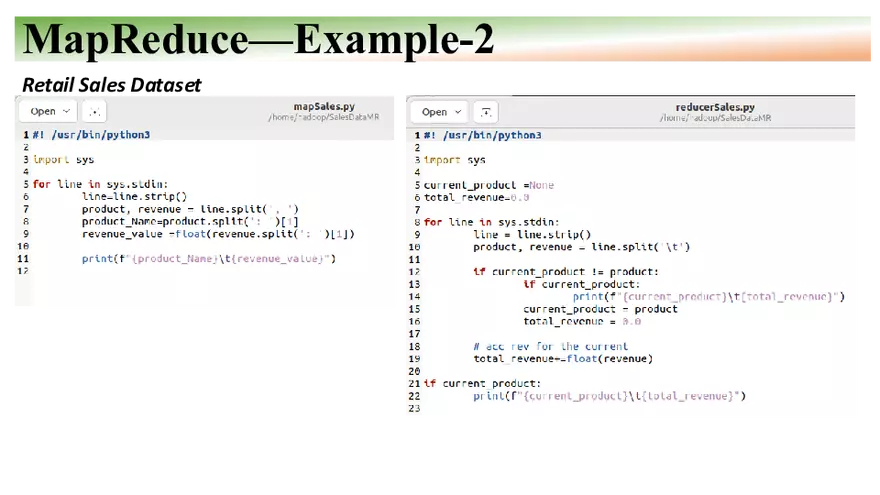Click 'if current_product != product:' line

tap(566, 272)
